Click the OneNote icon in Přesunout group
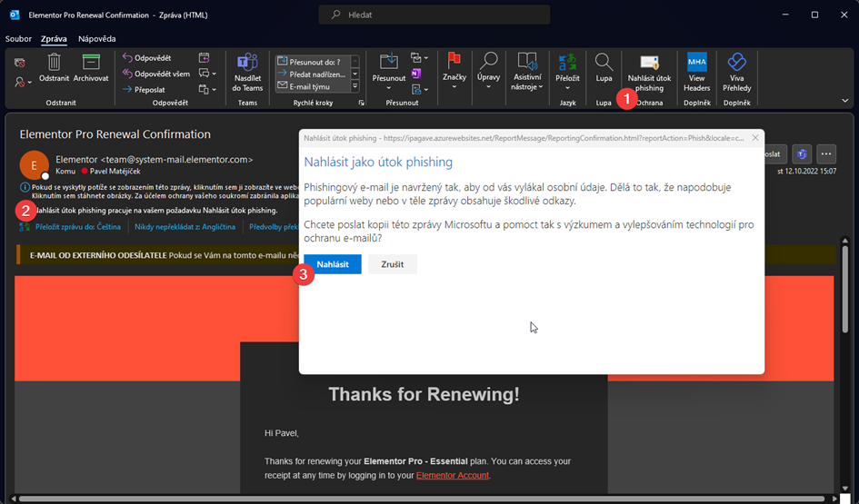 click(x=416, y=73)
